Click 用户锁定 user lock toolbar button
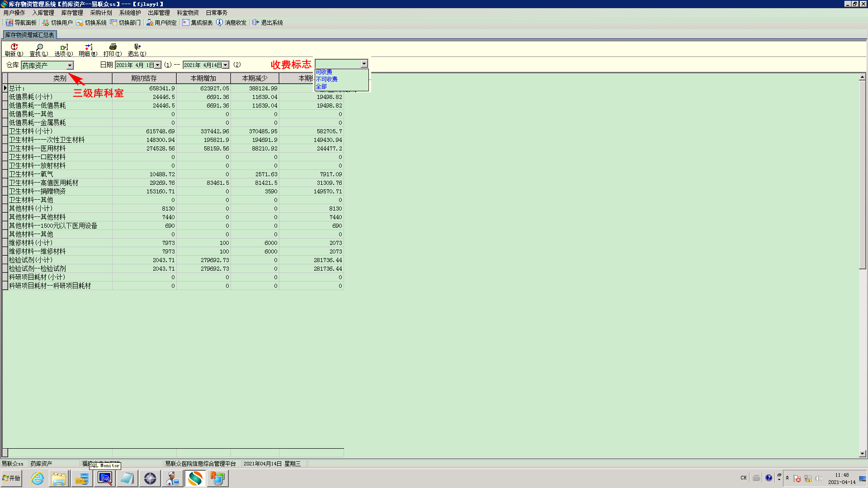The image size is (868, 488). 161,23
